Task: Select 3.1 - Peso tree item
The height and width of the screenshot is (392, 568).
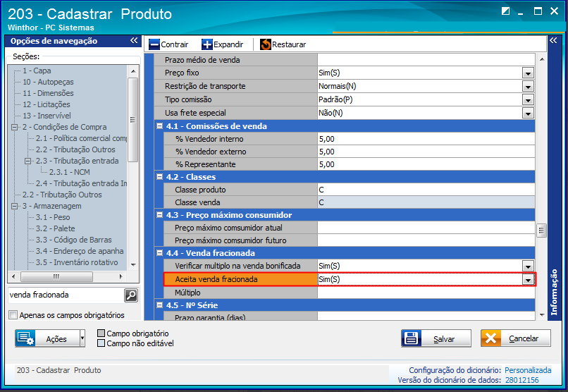Action: click(x=53, y=217)
